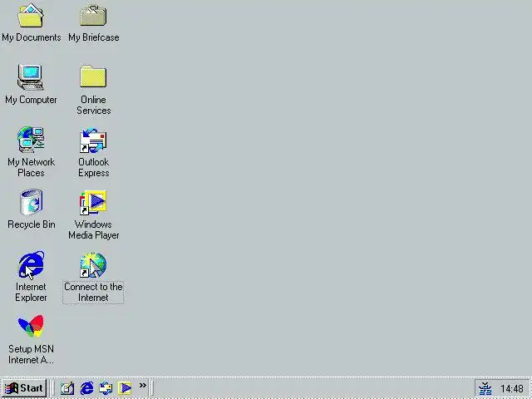The image size is (532, 399).
Task: Expand the Quick Launch overflow chevron
Action: click(x=142, y=386)
